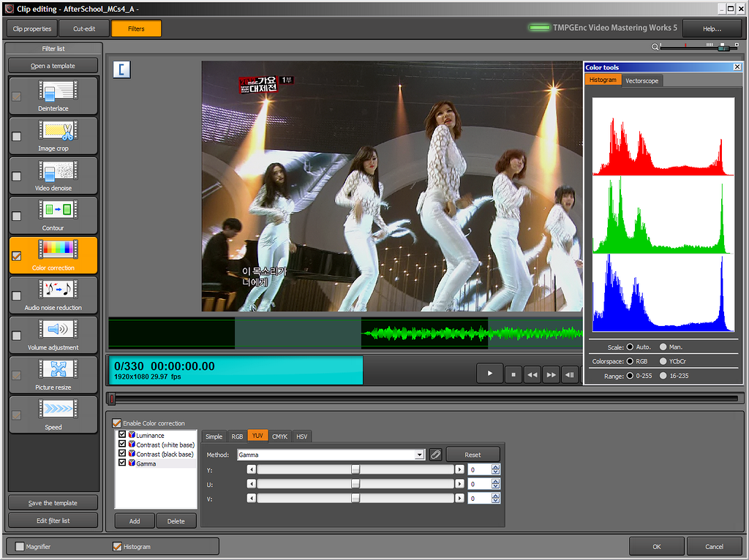Click the set start point bracket icon
Screen dimensions: 749x560
point(121,69)
